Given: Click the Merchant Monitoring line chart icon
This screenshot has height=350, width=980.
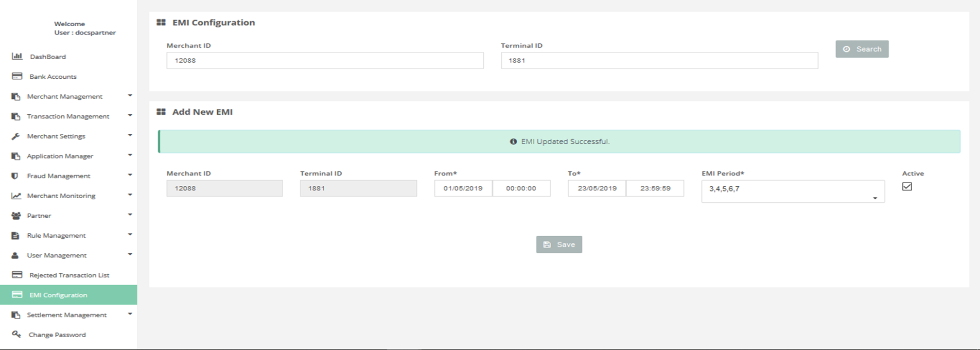Looking at the screenshot, I should pos(16,196).
